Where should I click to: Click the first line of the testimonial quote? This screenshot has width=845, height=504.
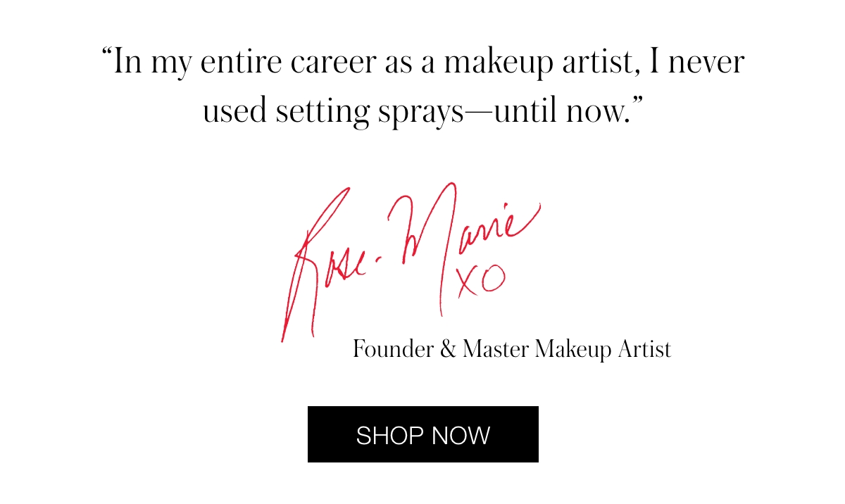tap(423, 61)
